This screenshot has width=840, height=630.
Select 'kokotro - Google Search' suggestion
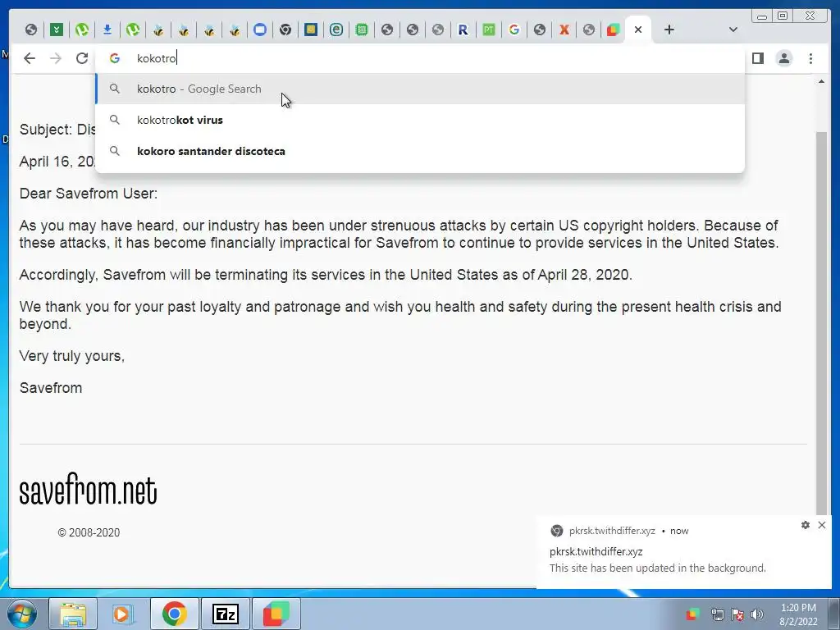tap(420, 89)
